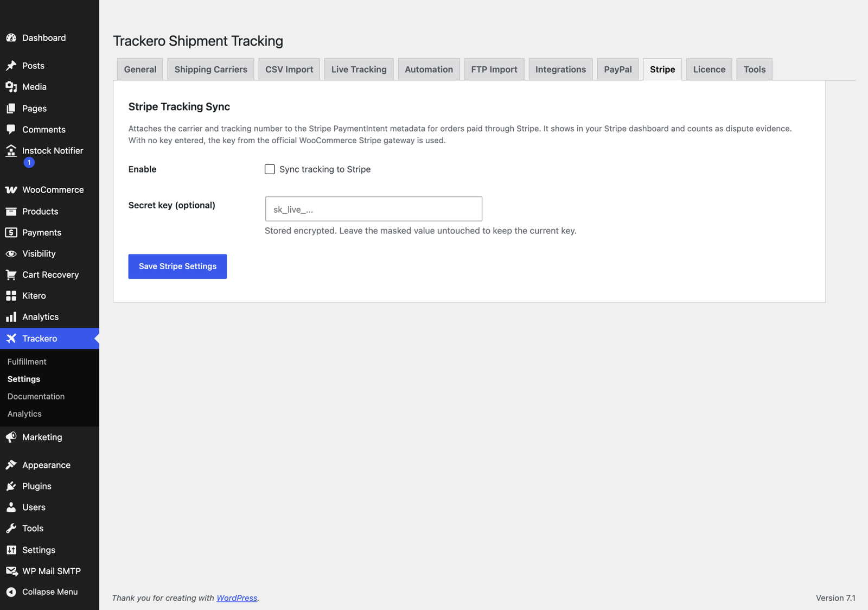
Task: Click the Dashboard gauge icon
Action: (11, 38)
